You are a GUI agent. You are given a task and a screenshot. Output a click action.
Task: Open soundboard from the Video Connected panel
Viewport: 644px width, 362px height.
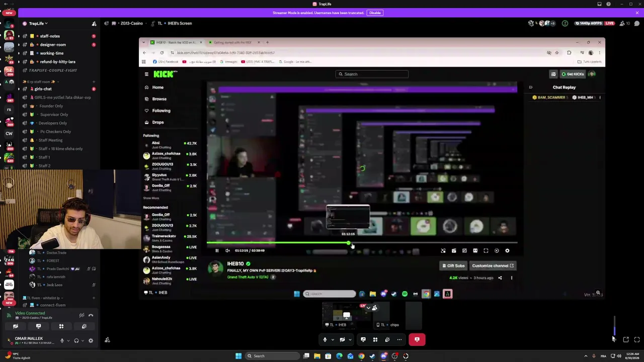coord(84,326)
